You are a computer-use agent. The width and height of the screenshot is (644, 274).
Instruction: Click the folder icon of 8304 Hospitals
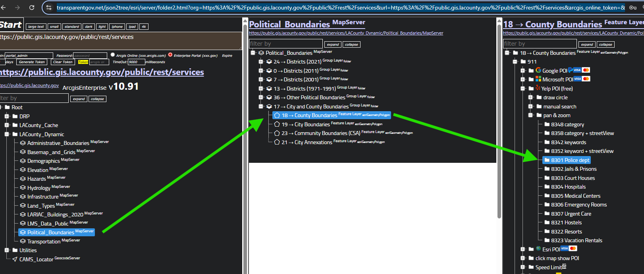[547, 187]
